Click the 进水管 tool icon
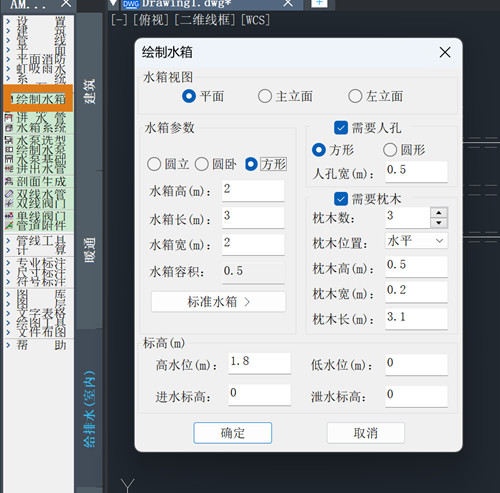Screen dimensions: 500x493 [9, 118]
